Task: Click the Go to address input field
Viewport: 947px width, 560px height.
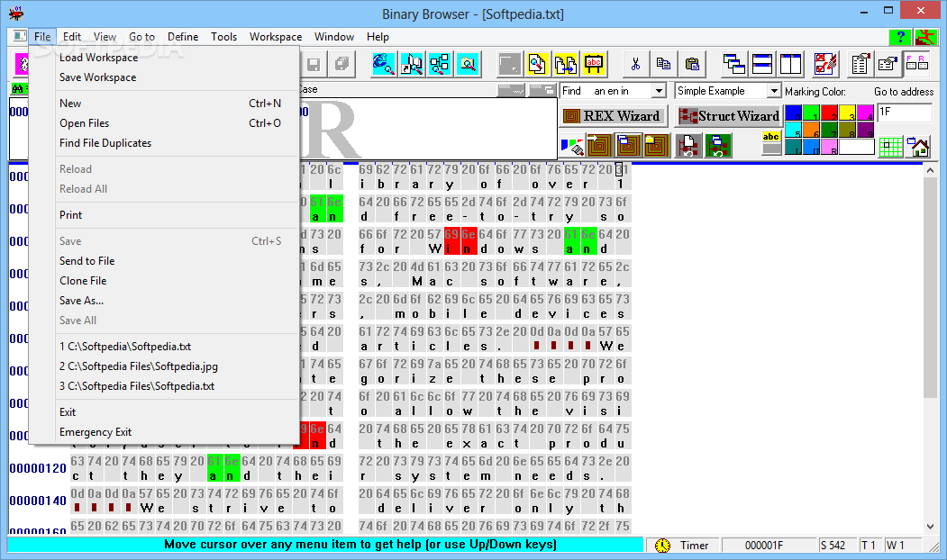Action: tap(905, 113)
